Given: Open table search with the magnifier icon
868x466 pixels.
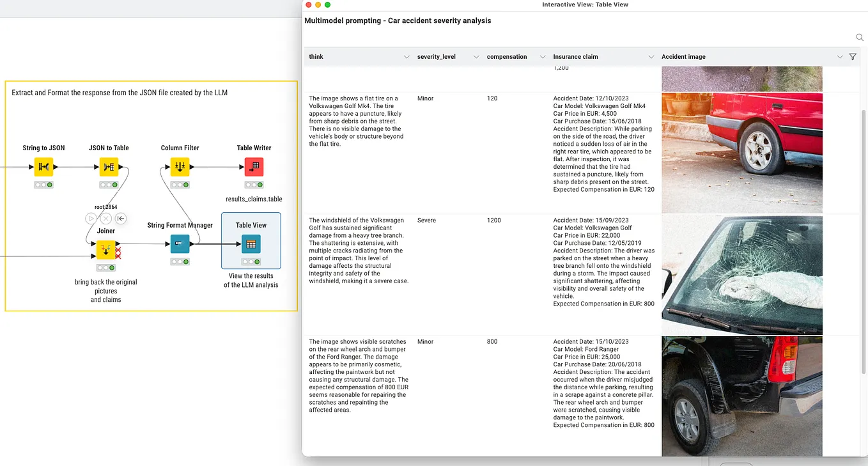Looking at the screenshot, I should (x=859, y=37).
